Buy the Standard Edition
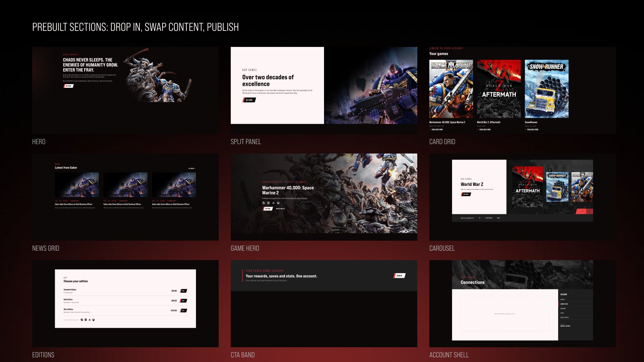Viewport: 644px width, 362px height. tap(183, 291)
